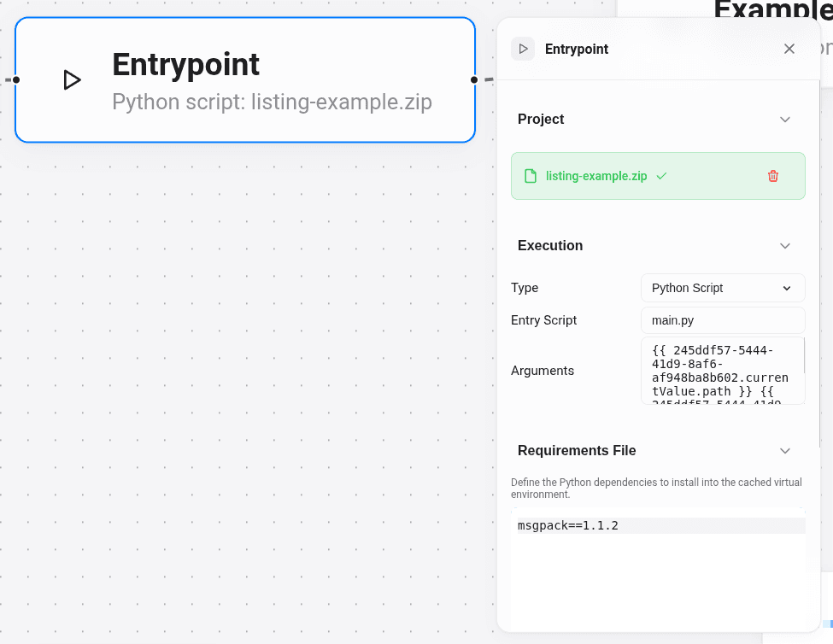
Task: Click the play icon on Entrypoint node
Action: coord(73,80)
